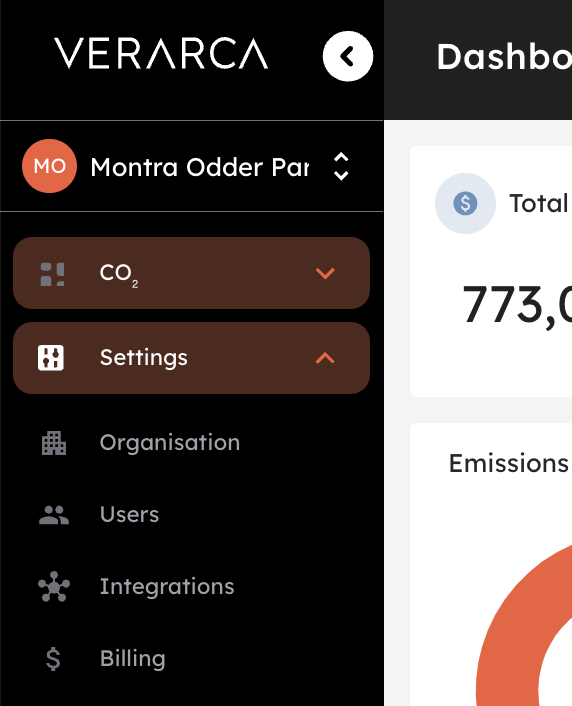Image resolution: width=572 pixels, height=706 pixels.
Task: Click the blue dollar Total card icon
Action: pos(465,204)
